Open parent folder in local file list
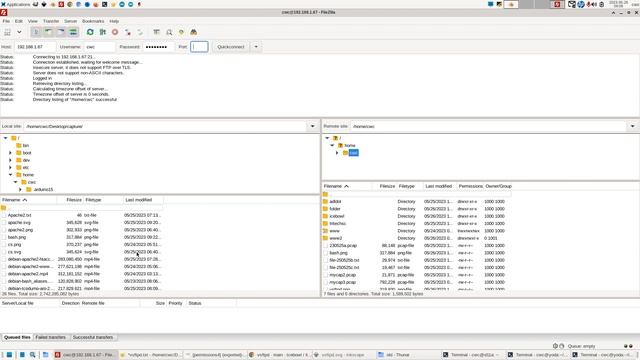The height and width of the screenshot is (360, 640). pos(4,208)
